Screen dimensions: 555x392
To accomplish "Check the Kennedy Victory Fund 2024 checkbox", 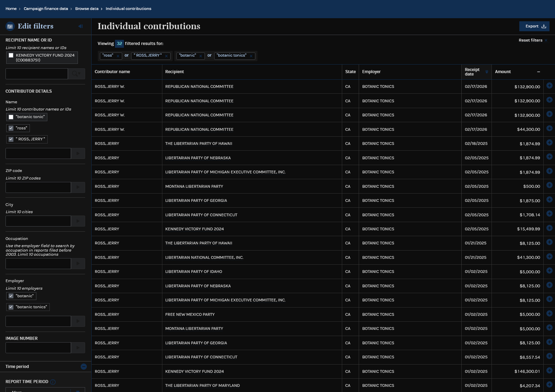I will 11,56.
